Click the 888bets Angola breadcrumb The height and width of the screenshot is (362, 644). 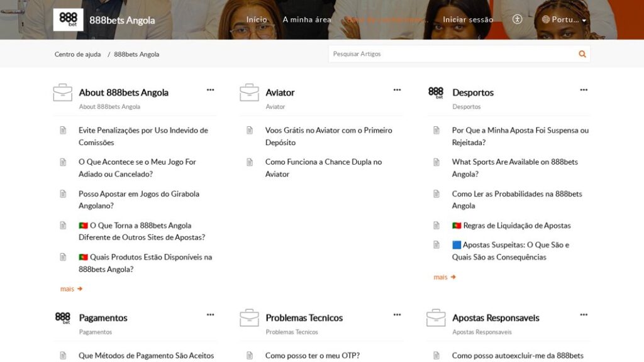tap(136, 54)
